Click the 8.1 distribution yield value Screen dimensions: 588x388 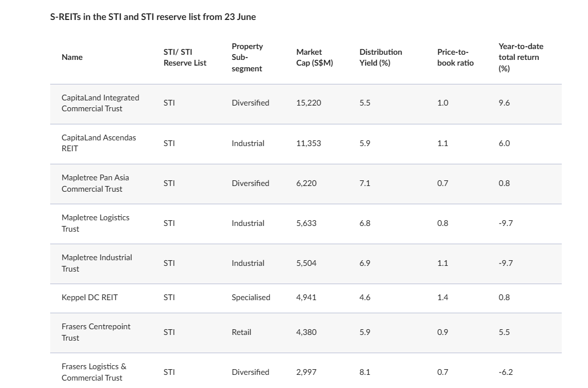(x=365, y=372)
